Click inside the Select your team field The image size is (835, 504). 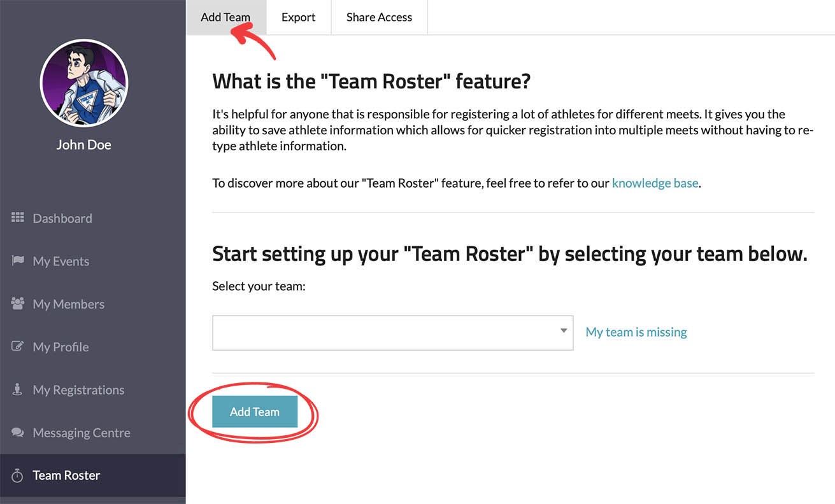[382, 332]
